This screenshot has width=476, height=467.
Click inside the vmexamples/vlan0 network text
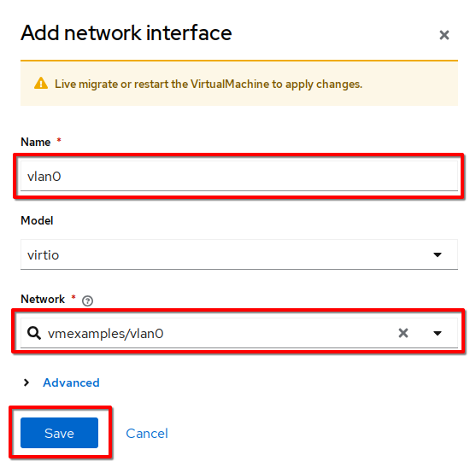point(106,334)
